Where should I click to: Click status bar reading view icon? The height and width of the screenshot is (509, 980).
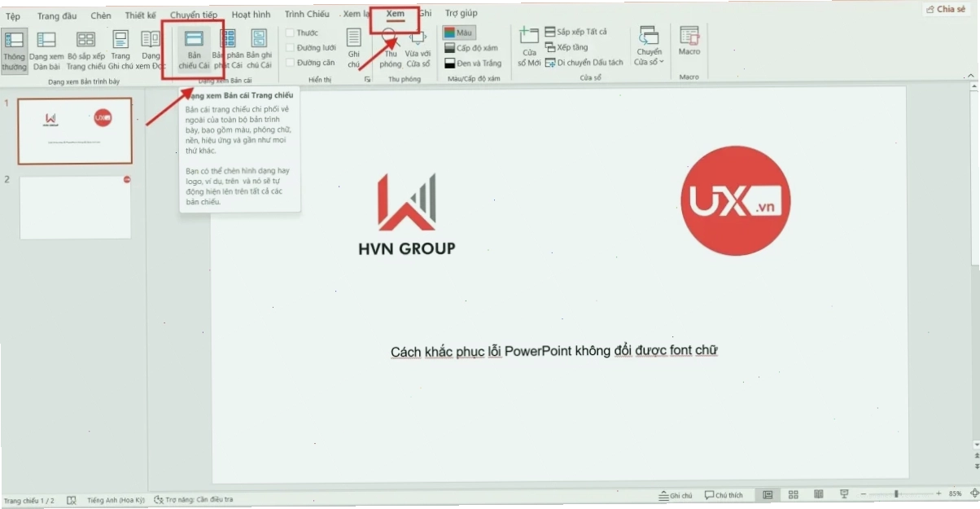click(x=818, y=494)
